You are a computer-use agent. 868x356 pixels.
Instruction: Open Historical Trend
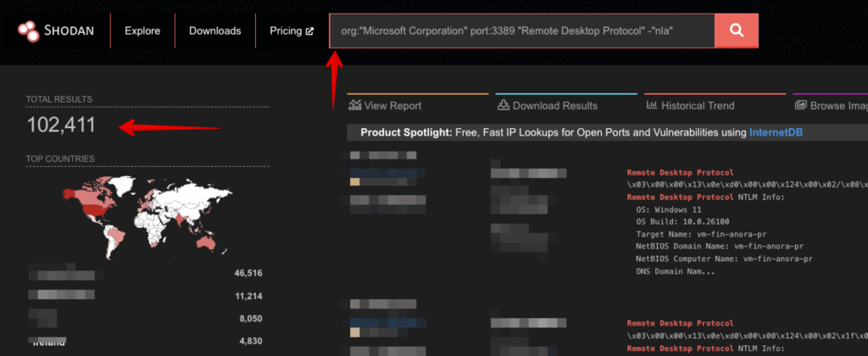tap(698, 106)
